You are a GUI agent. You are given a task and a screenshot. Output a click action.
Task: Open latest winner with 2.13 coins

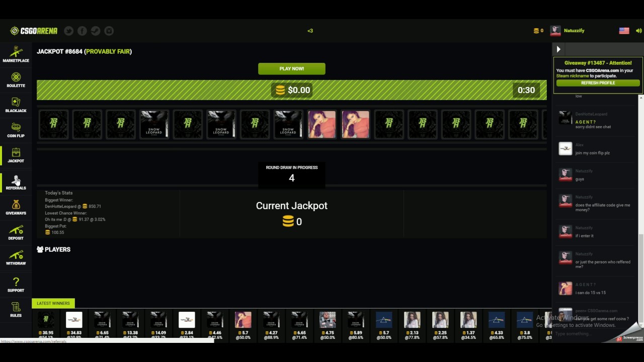(412, 324)
